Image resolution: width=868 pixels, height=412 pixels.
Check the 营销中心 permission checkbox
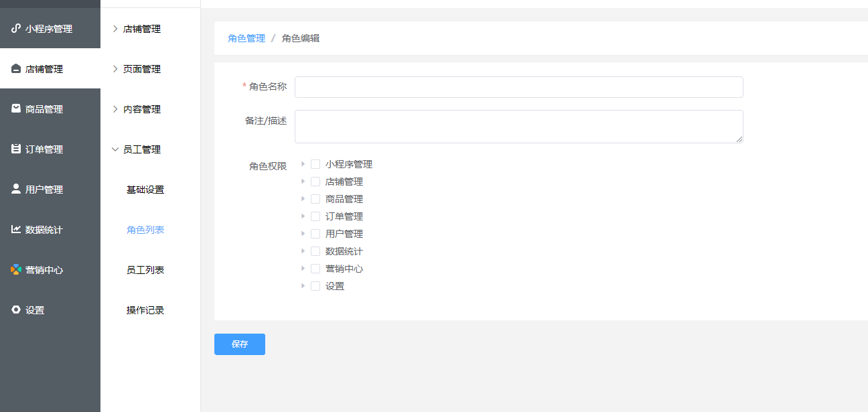click(x=315, y=269)
